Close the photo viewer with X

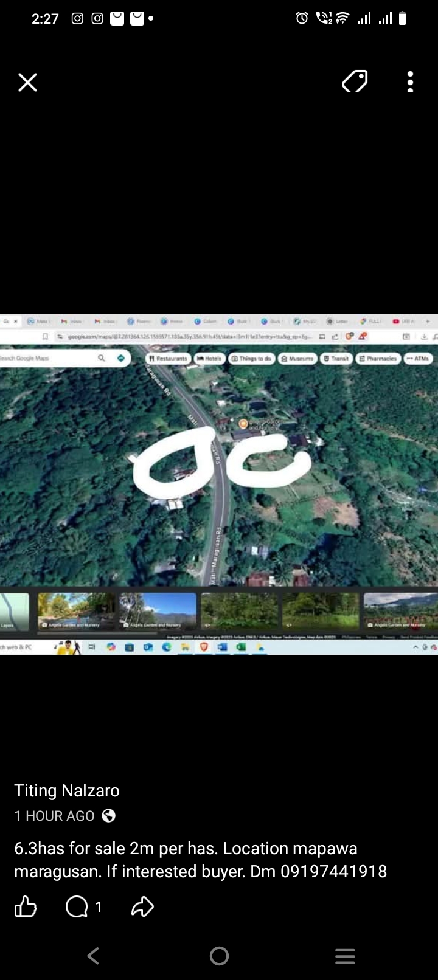[27, 82]
